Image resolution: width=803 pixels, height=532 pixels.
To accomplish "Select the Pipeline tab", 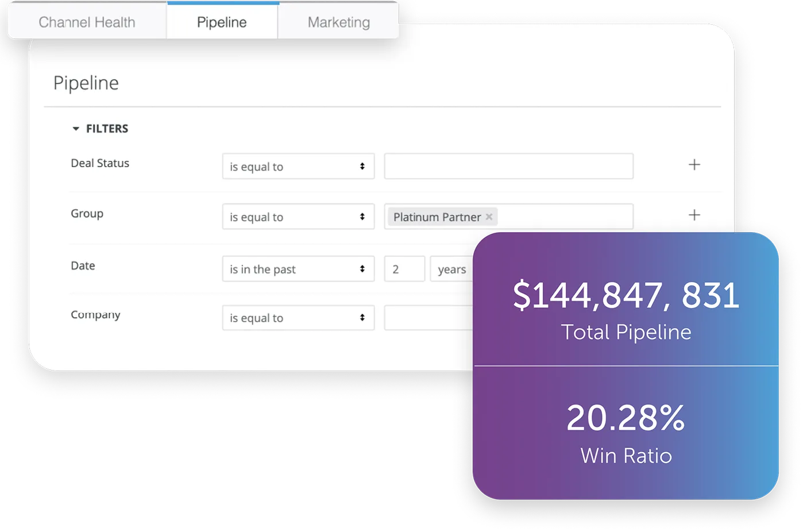I will pos(222,22).
